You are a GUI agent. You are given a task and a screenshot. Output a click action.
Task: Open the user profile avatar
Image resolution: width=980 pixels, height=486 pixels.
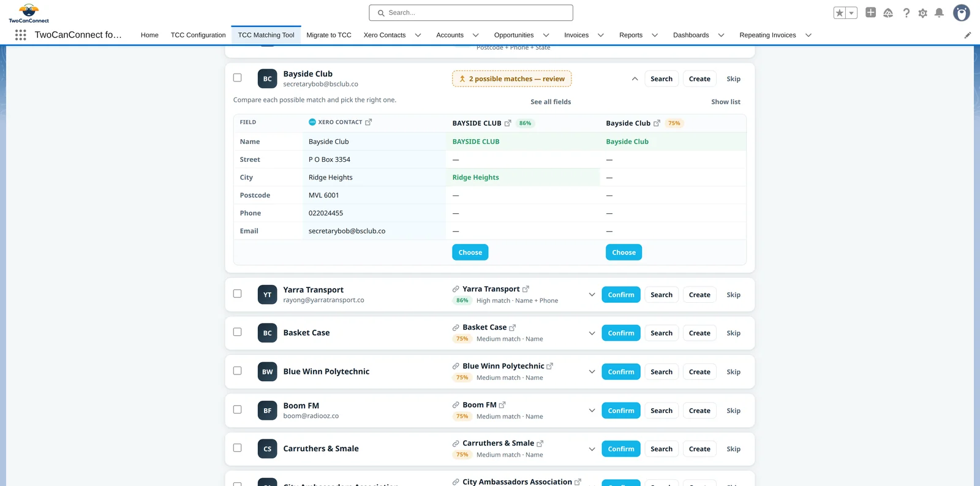pos(962,13)
